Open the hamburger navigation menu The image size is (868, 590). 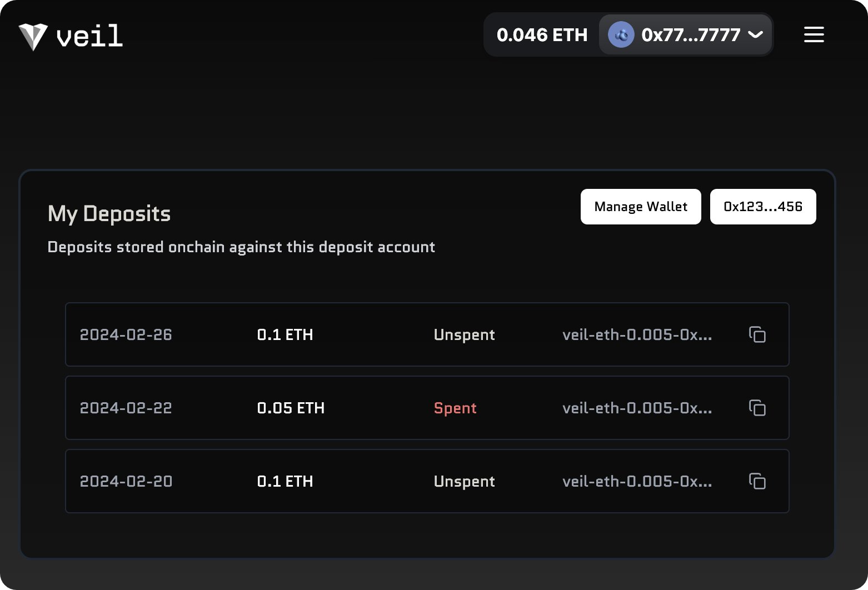[x=814, y=34]
